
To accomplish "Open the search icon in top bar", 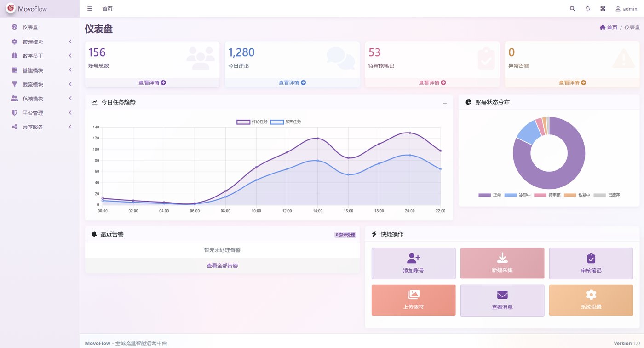I will click(572, 8).
